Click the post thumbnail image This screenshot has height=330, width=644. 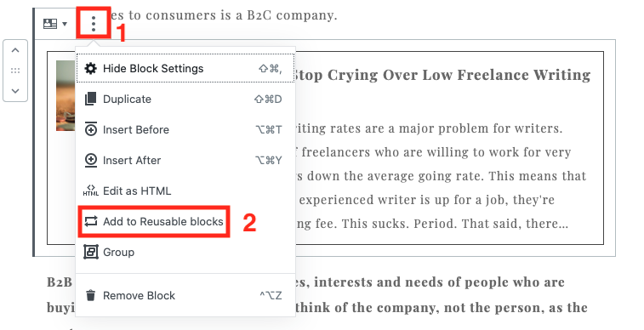click(66, 95)
